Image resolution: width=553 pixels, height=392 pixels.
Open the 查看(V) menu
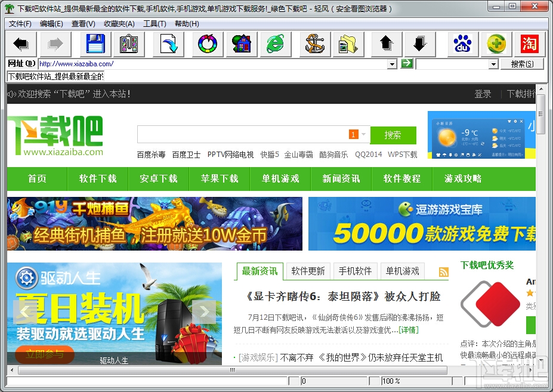coord(84,24)
